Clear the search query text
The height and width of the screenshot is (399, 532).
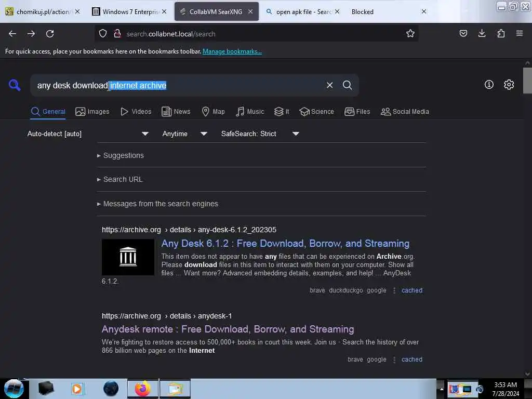tap(329, 85)
